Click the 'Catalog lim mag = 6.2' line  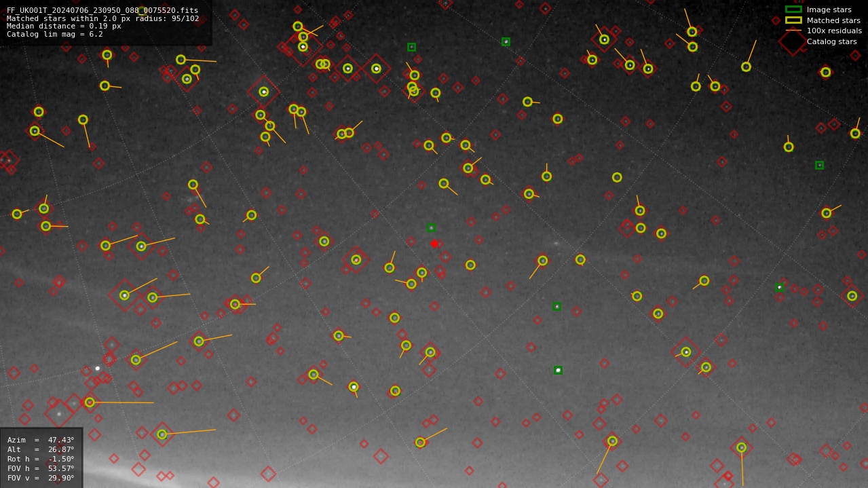point(55,34)
